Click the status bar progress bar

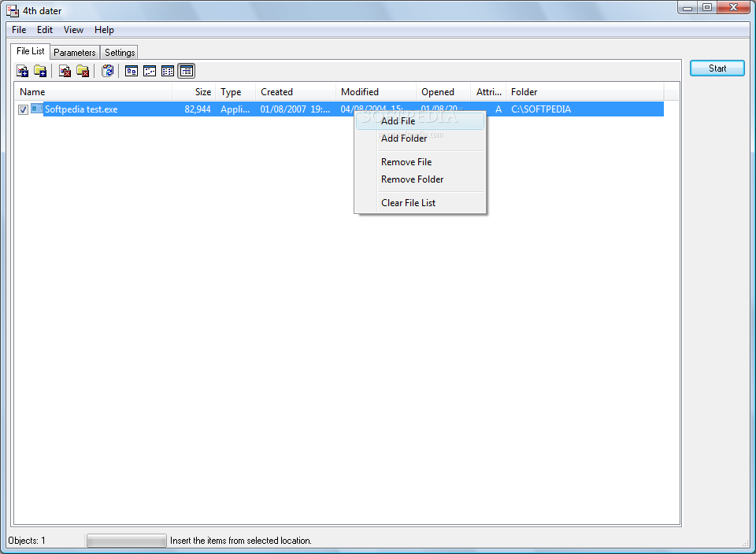127,541
